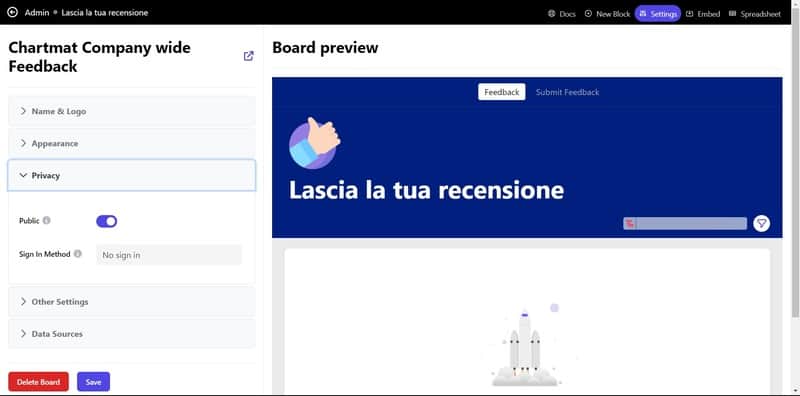Click the Lascia la tua recensione breadcrumb
The height and width of the screenshot is (396, 800).
pos(105,12)
